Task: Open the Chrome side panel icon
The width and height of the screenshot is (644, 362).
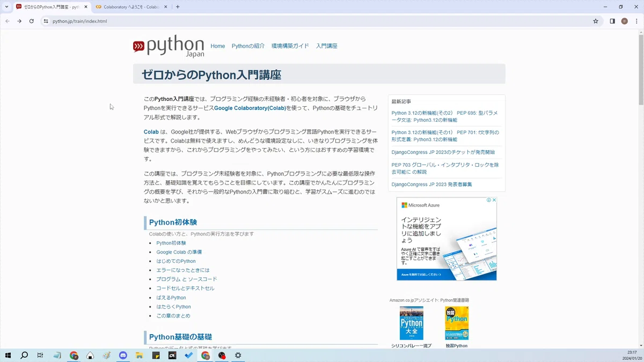Action: click(x=612, y=21)
